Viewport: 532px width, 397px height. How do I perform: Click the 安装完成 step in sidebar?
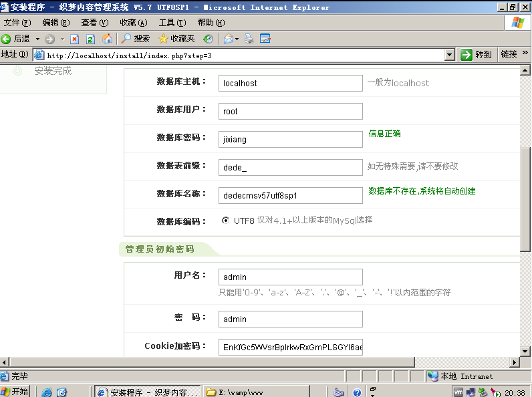(53, 71)
